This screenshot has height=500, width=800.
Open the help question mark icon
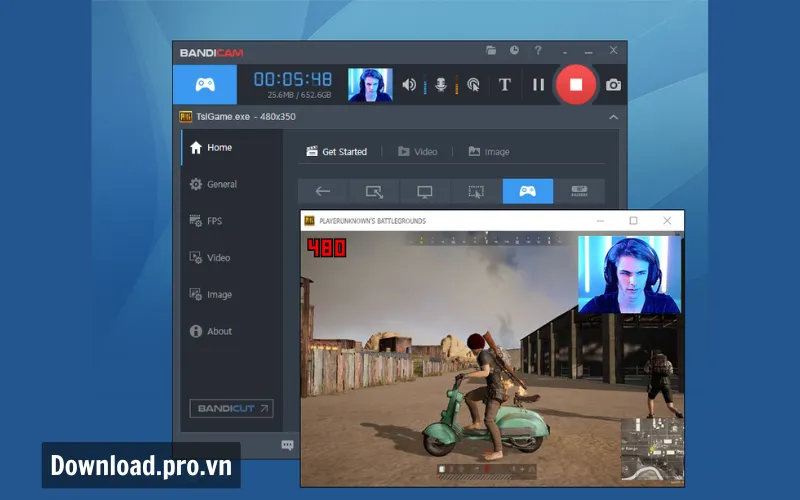538,50
